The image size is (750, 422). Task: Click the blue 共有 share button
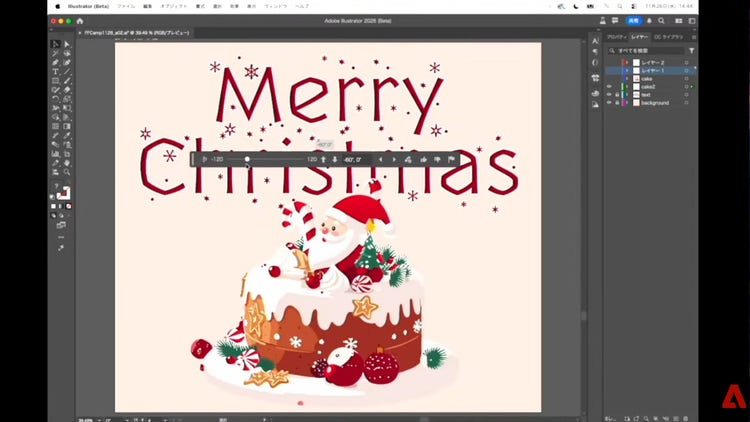[634, 20]
